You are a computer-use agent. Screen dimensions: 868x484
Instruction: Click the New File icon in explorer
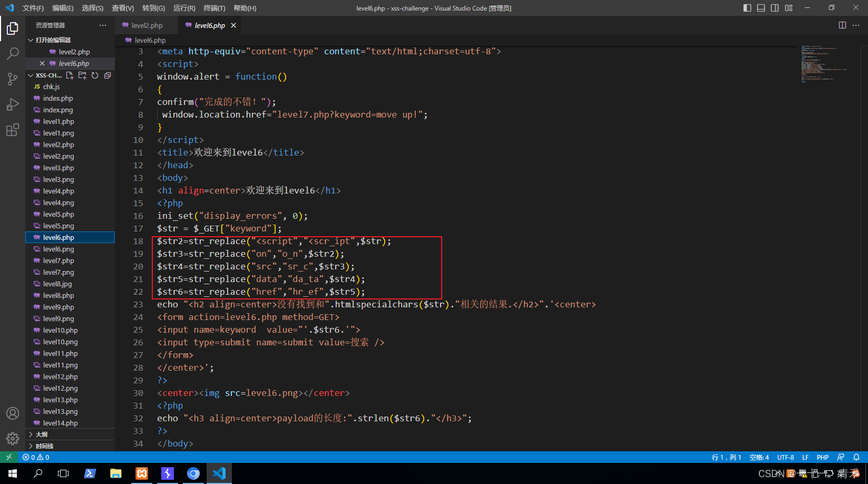(x=70, y=75)
